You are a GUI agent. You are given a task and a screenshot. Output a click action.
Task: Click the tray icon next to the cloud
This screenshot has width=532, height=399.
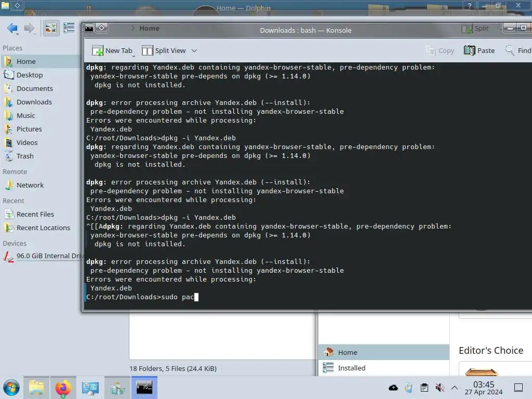(x=408, y=388)
